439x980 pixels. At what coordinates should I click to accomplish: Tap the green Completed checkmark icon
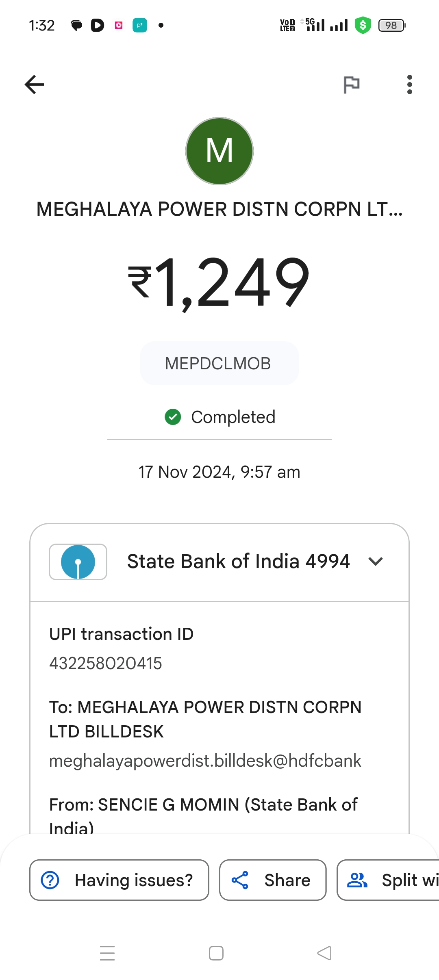point(173,417)
